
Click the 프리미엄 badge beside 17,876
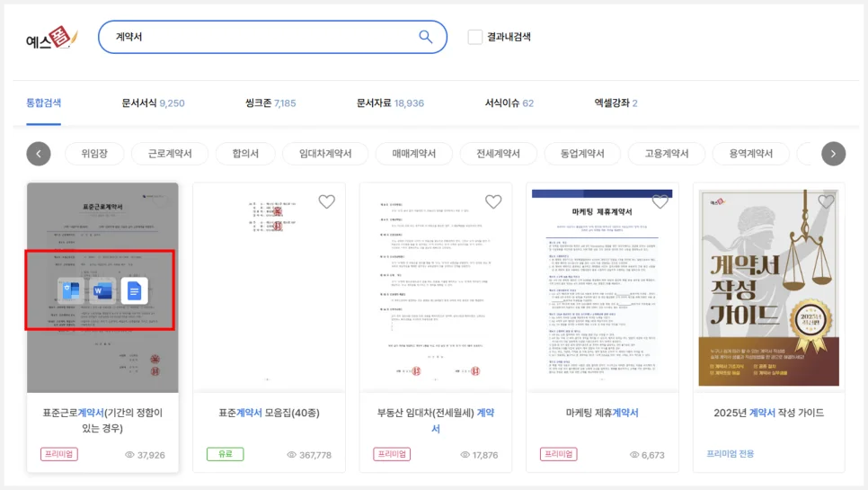click(392, 454)
